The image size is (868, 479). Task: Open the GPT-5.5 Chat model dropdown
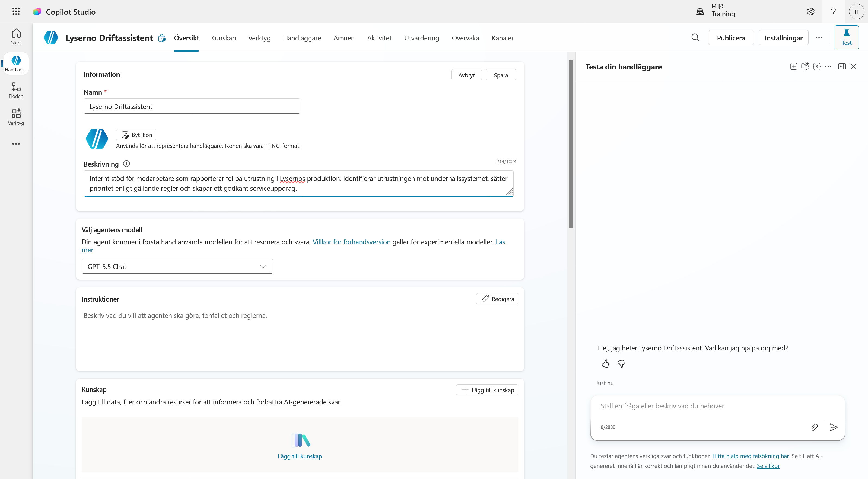click(177, 266)
